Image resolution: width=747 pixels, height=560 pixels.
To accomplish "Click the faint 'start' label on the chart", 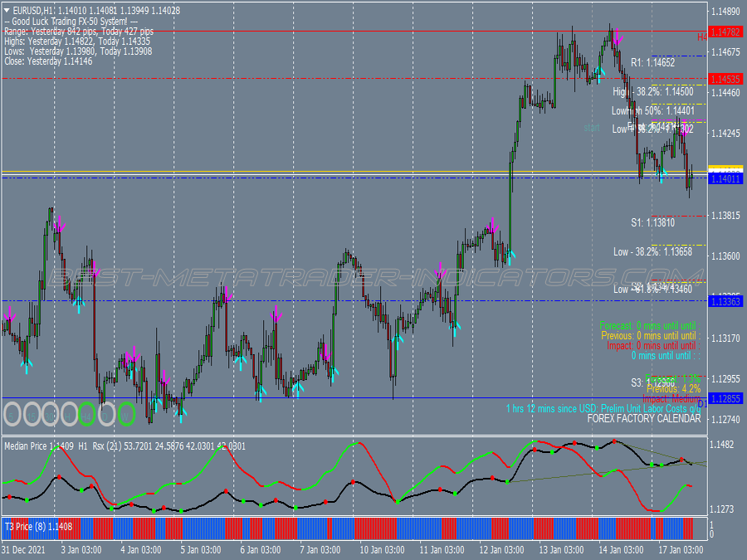I will tap(592, 128).
